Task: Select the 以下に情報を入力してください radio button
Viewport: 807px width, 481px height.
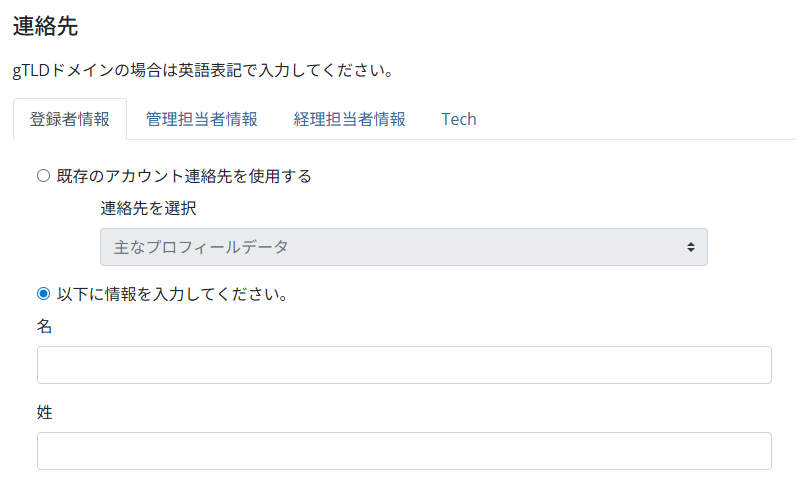Action: click(43, 294)
